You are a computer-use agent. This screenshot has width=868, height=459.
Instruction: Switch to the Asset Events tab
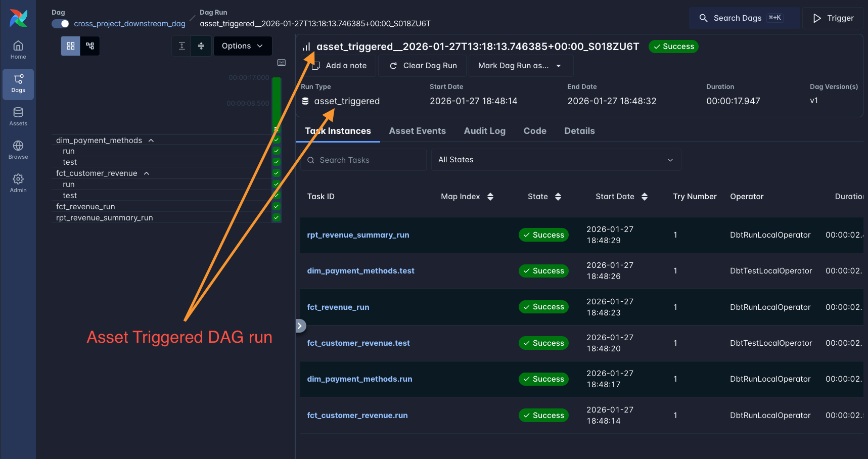[417, 130]
